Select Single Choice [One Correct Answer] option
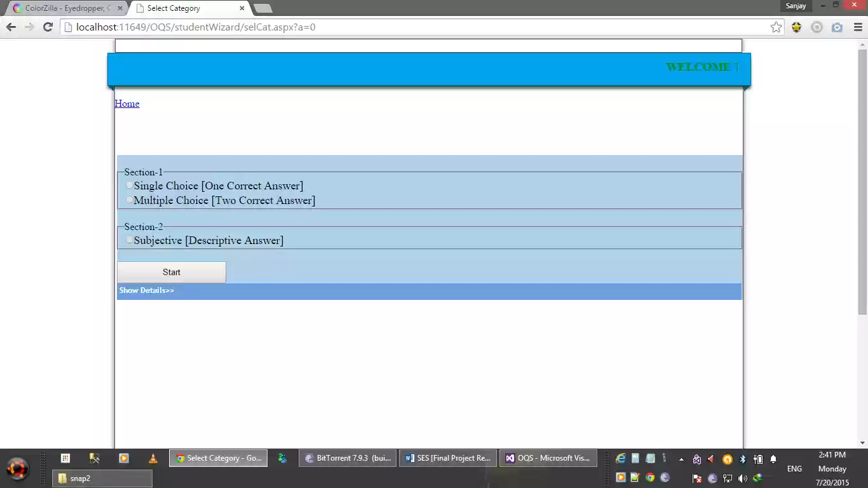 pyautogui.click(x=130, y=185)
